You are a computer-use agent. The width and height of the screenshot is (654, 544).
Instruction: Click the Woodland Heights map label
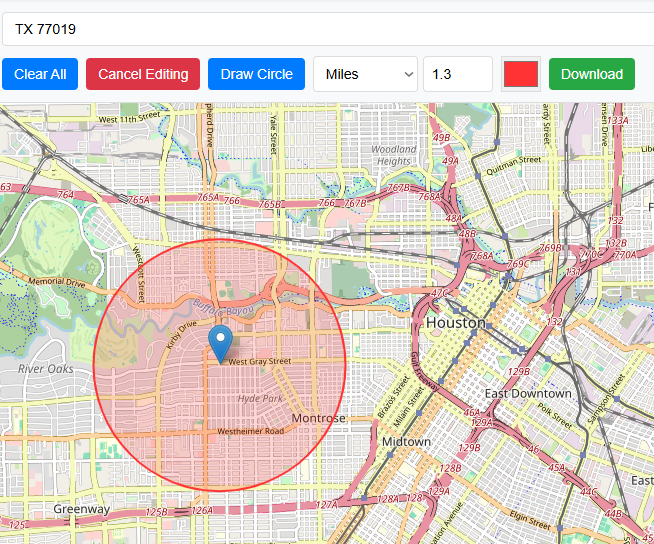tap(394, 155)
